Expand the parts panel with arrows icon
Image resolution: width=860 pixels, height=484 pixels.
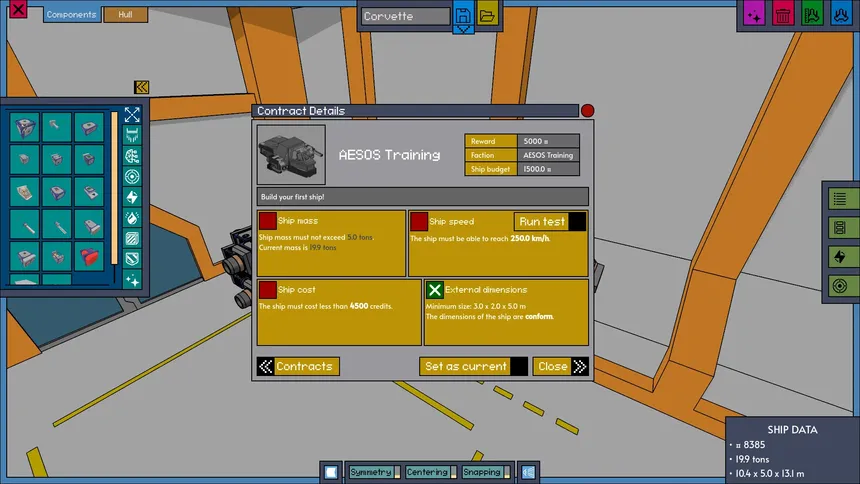tap(132, 114)
